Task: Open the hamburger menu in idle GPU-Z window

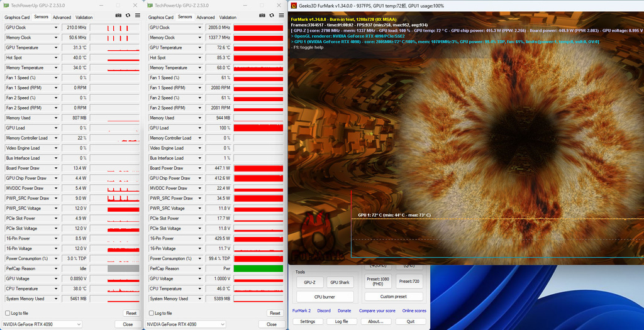Action: click(x=138, y=16)
